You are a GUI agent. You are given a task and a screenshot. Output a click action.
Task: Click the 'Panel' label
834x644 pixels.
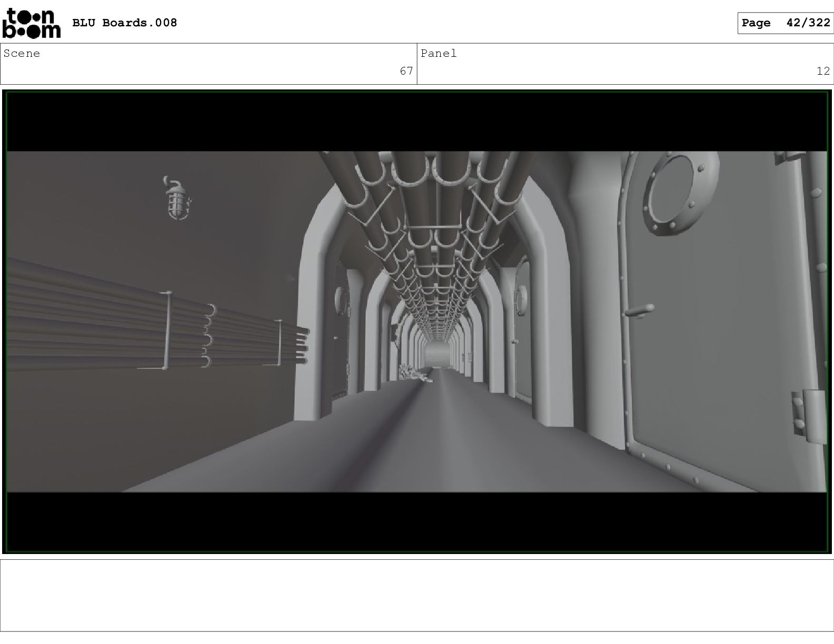coord(439,53)
